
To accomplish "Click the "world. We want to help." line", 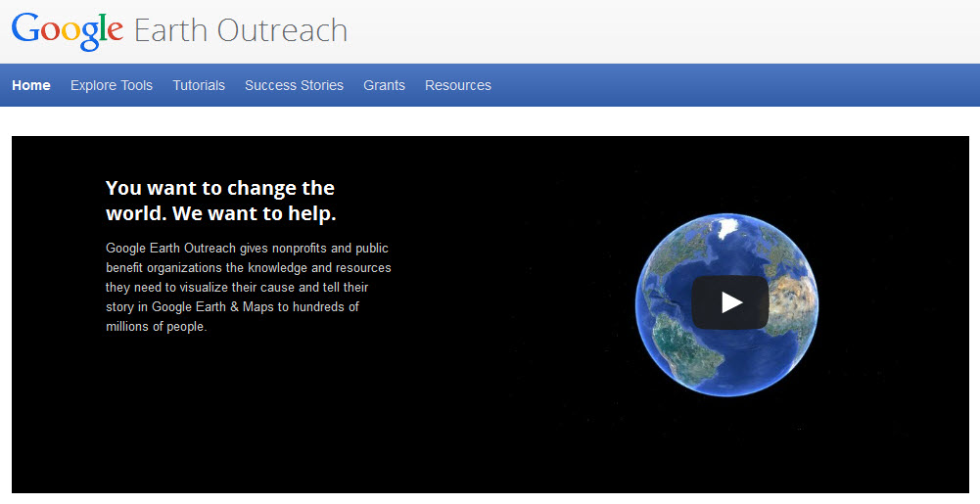I will [220, 213].
